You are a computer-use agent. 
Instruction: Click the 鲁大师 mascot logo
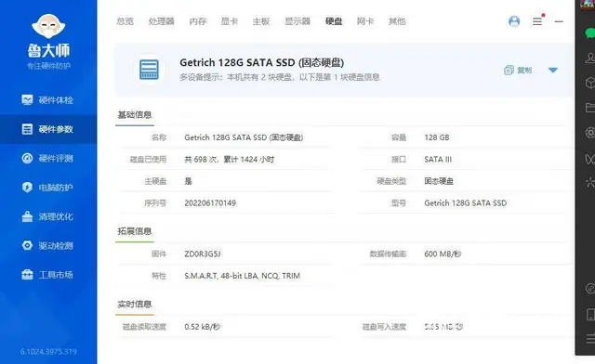48,26
